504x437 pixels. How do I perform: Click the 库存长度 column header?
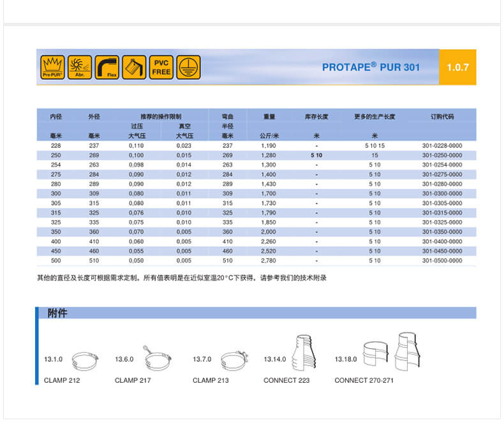[x=316, y=117]
